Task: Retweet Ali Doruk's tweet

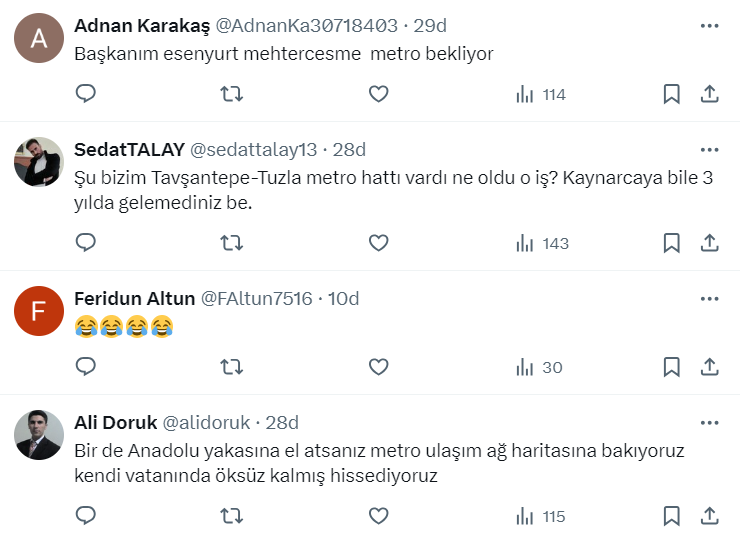Action: pyautogui.click(x=231, y=516)
